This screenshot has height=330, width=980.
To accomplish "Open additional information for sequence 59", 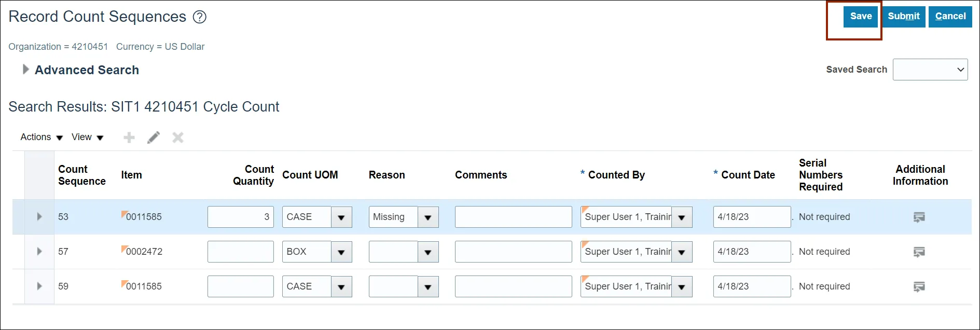I will pos(919,286).
